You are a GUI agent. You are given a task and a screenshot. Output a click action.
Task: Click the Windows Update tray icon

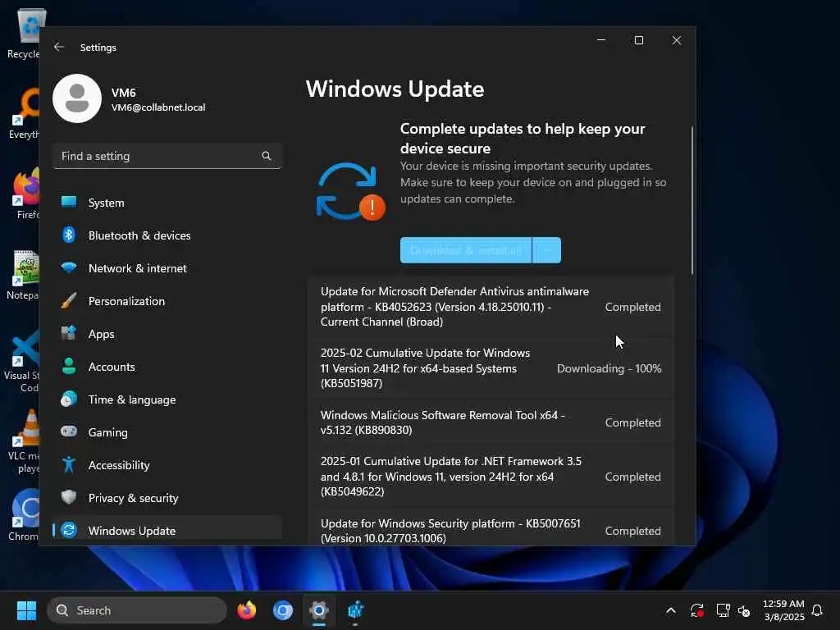coord(697,610)
